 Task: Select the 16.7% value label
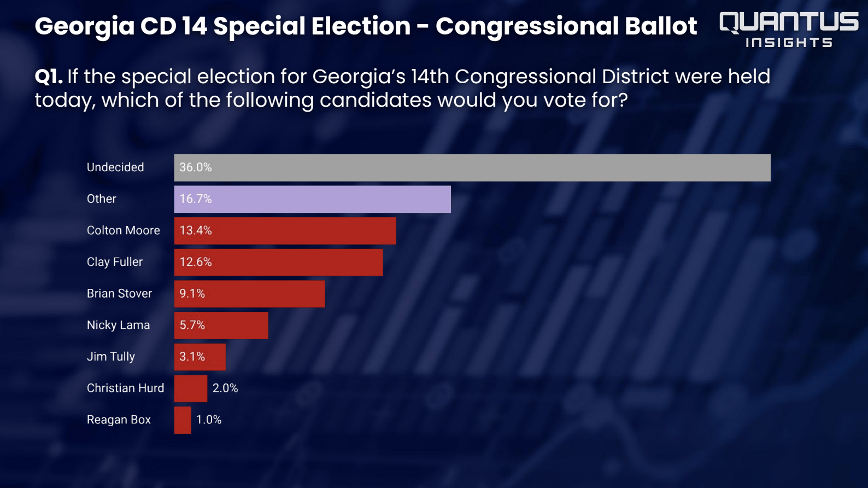point(196,199)
